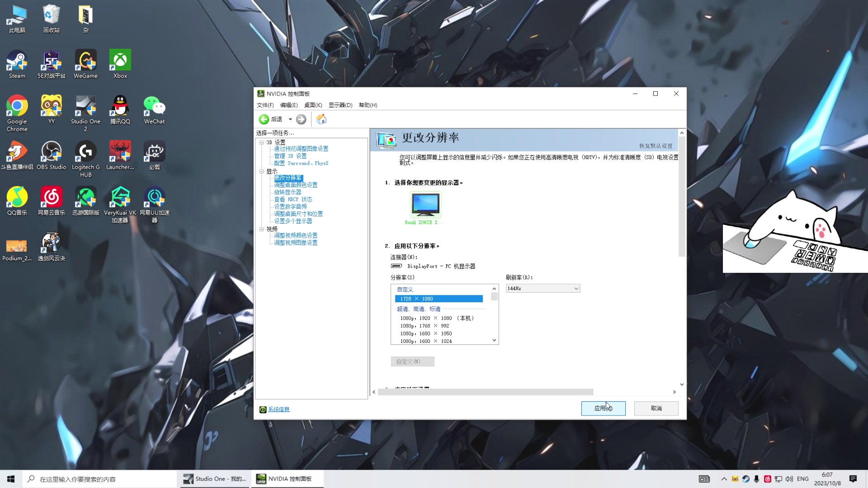868x488 pixels.
Task: Open the 网易UU加速器 desktop icon
Action: 155,205
